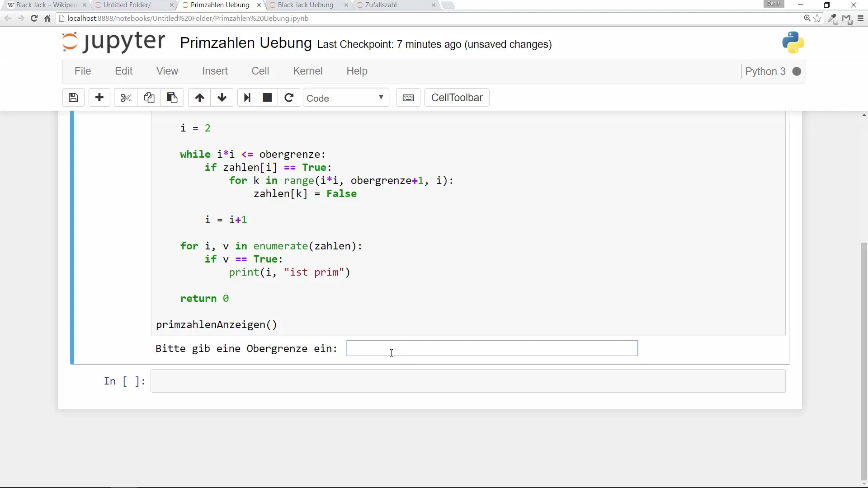The width and height of the screenshot is (868, 488).
Task: Click the page vertical scrollbar thumb
Action: (x=864, y=361)
